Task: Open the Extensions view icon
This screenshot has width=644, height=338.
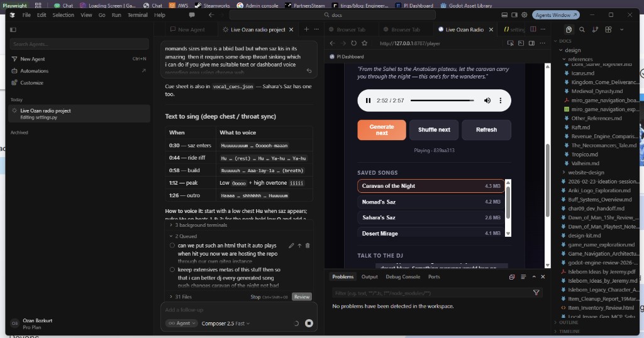Action: pyautogui.click(x=608, y=30)
